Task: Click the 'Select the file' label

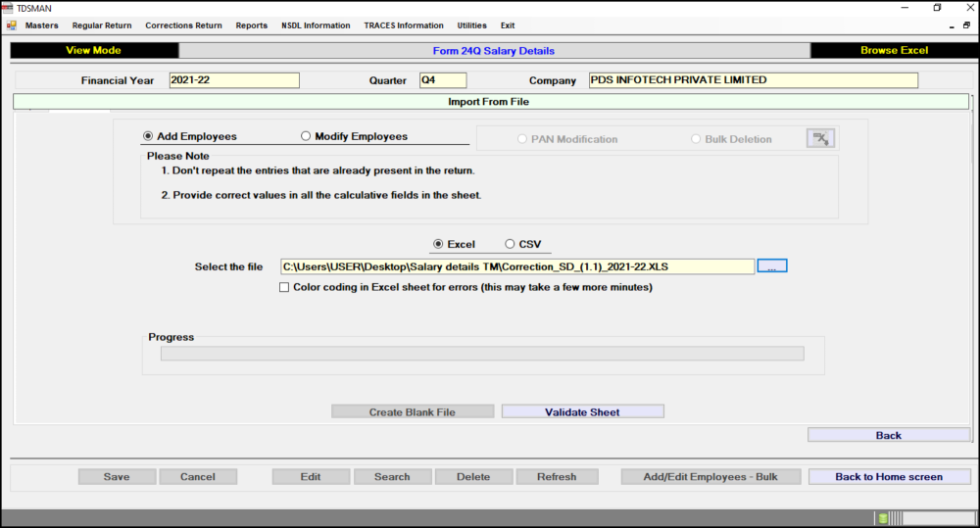Action: pyautogui.click(x=228, y=266)
